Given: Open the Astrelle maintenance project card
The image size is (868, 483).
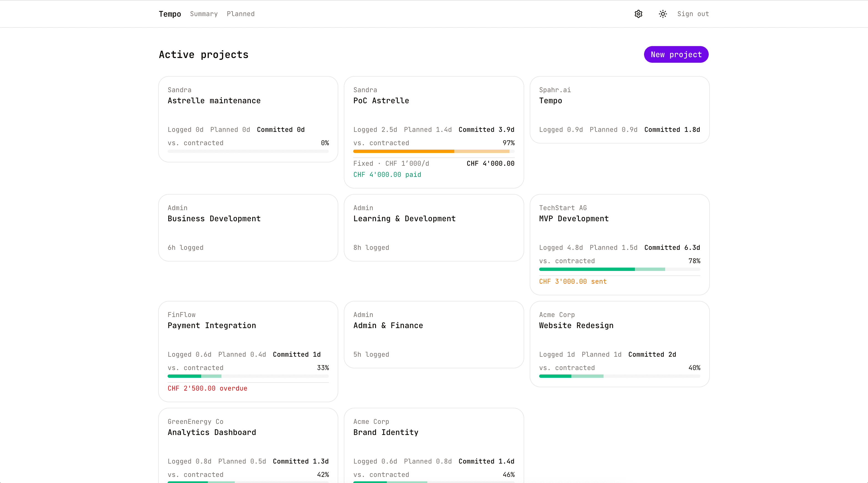Looking at the screenshot, I should 248,119.
